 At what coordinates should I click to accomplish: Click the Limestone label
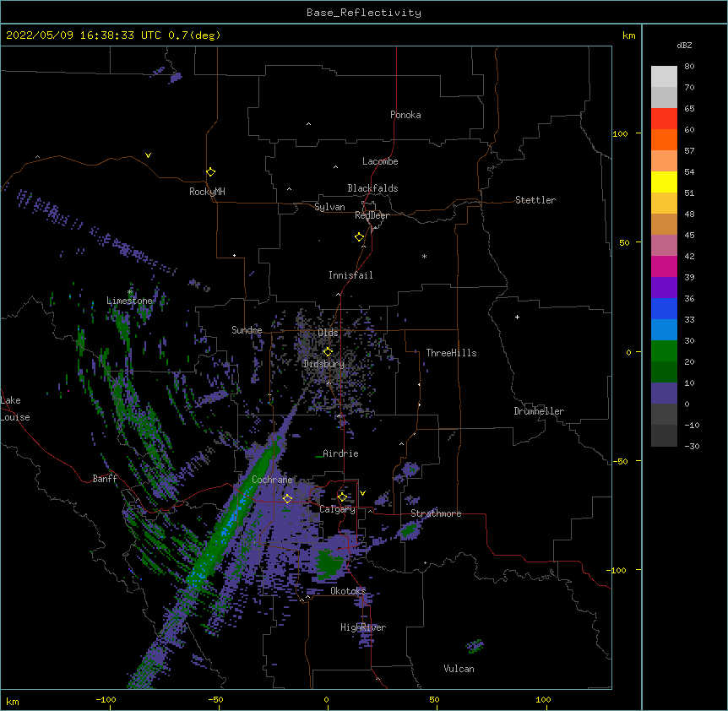point(129,301)
